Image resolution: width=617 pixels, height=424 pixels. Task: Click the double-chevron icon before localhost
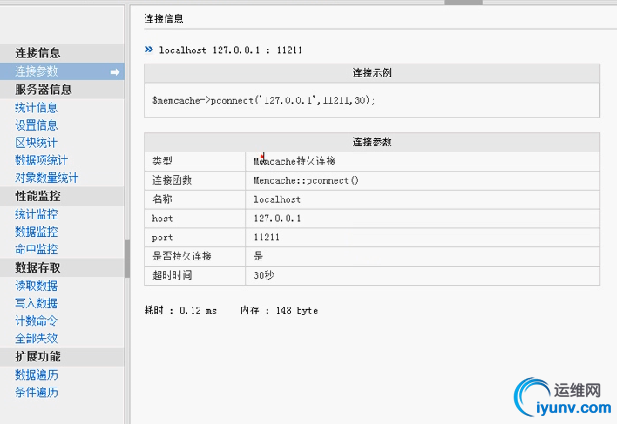coord(148,50)
